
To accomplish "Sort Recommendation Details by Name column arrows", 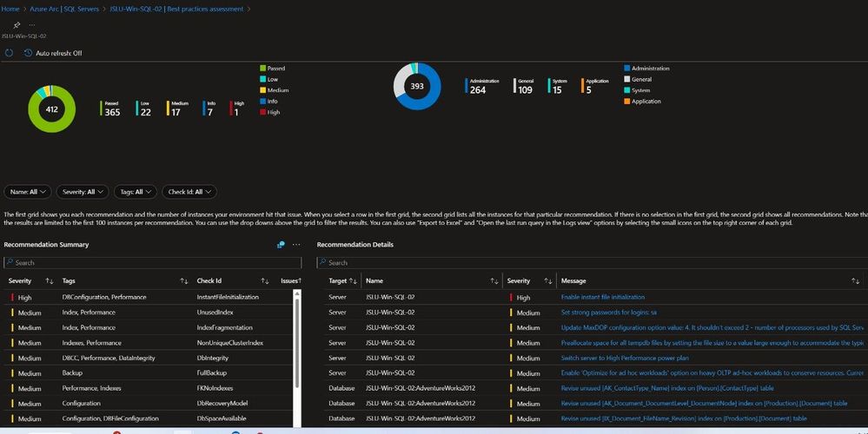I will (x=494, y=281).
